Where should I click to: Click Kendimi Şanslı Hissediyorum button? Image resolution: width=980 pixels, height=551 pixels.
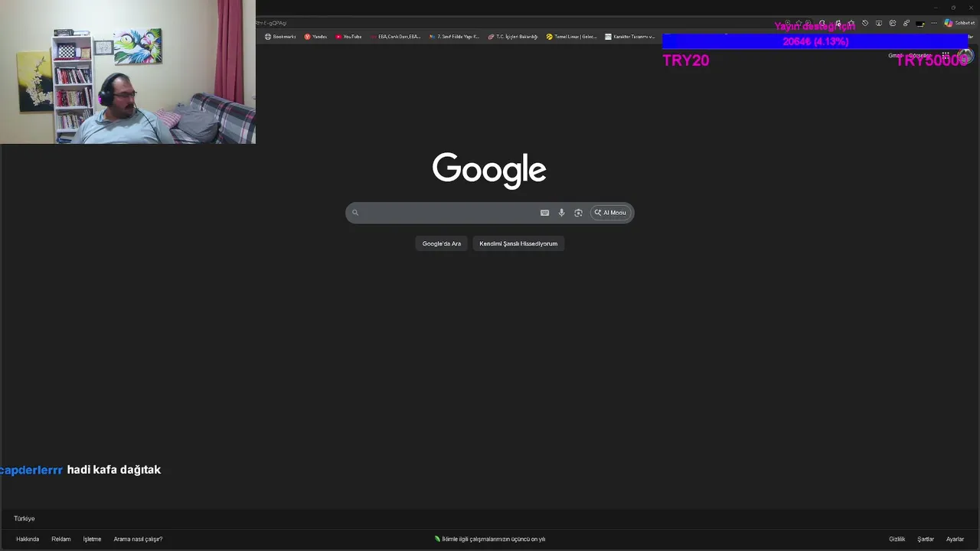tap(518, 243)
